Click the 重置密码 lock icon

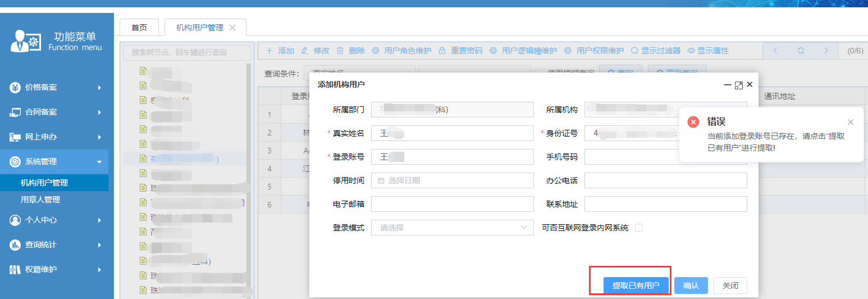click(x=442, y=51)
